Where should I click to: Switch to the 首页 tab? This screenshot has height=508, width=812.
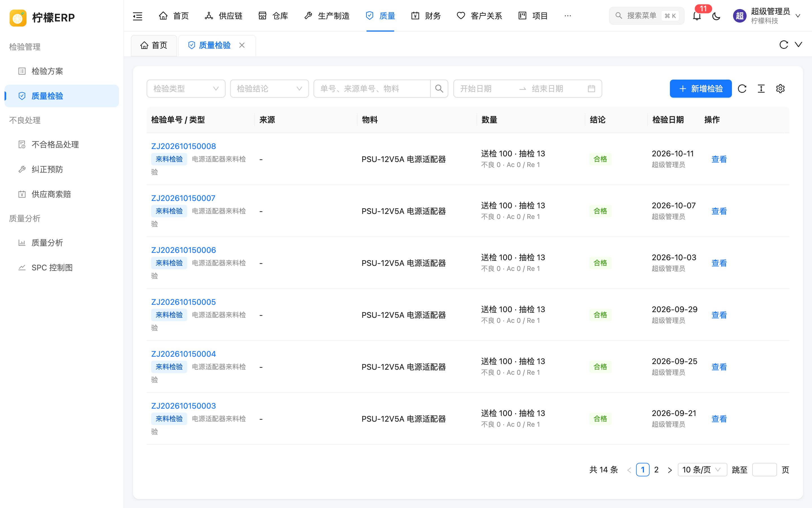[154, 45]
